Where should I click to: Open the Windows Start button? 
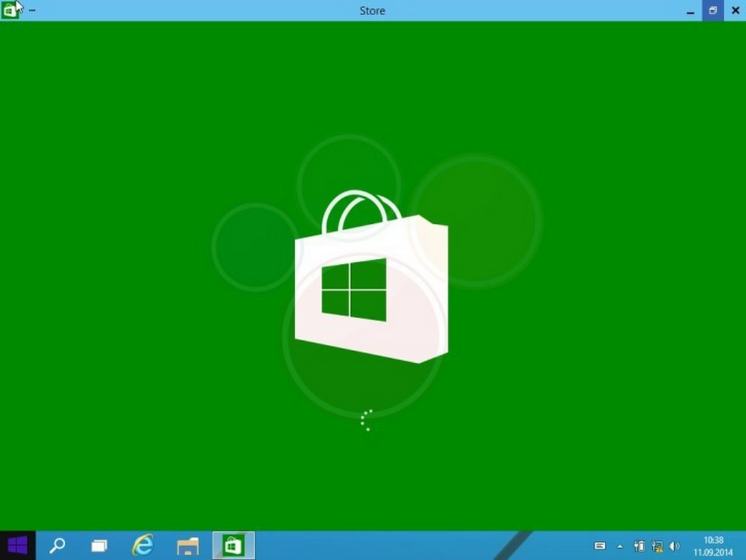click(17, 545)
